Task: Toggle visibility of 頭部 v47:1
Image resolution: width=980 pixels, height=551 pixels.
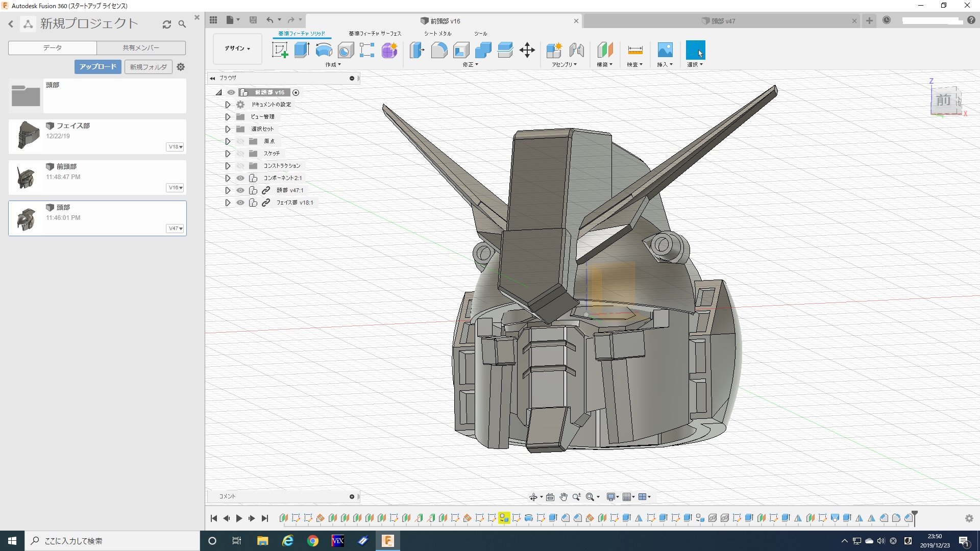Action: pyautogui.click(x=240, y=190)
